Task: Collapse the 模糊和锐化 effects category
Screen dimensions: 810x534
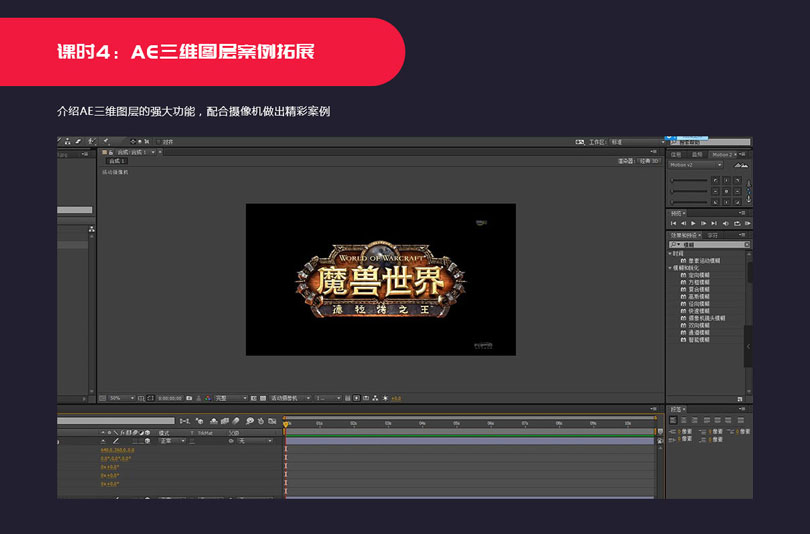Action: pos(671,268)
